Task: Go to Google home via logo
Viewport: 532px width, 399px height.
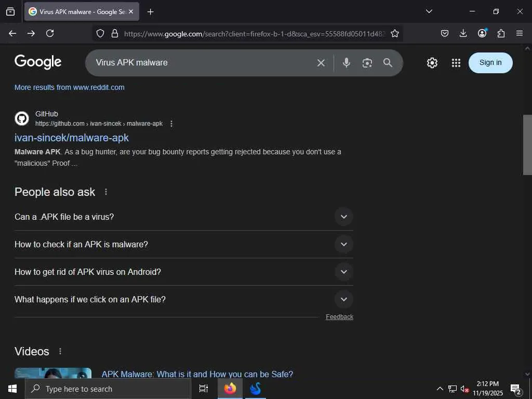Action: point(38,62)
